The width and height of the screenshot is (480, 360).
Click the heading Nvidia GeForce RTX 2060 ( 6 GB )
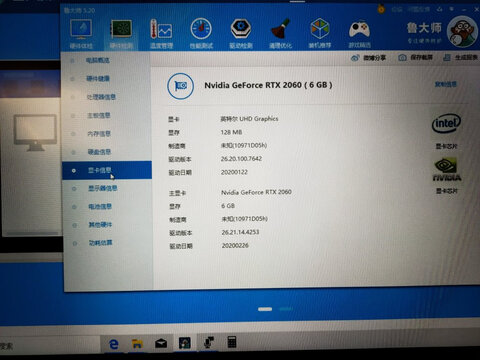pos(268,85)
